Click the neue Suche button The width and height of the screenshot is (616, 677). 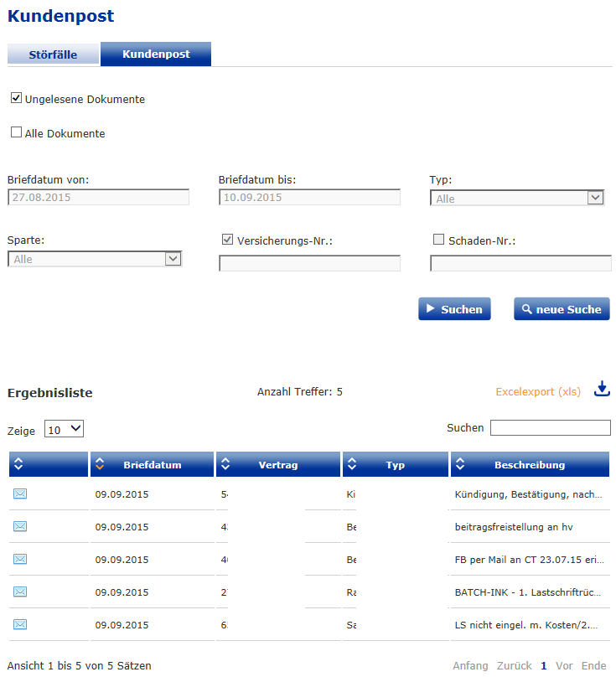(562, 309)
